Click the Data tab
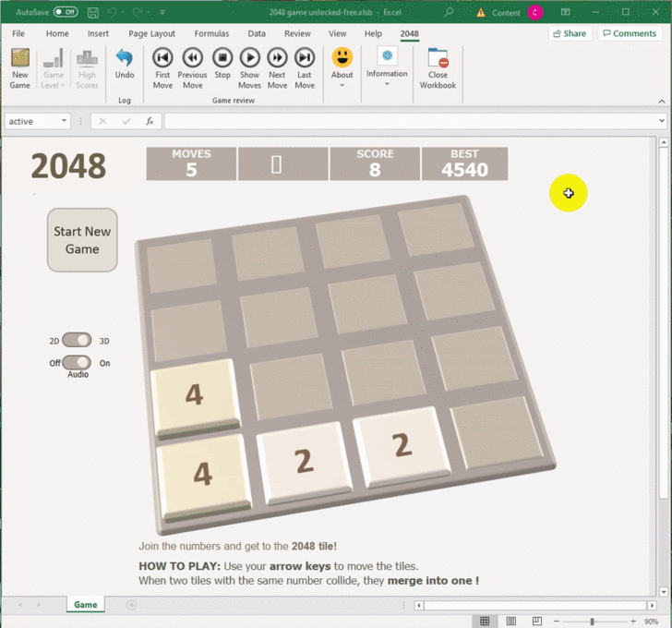The width and height of the screenshot is (672, 628). pos(257,33)
